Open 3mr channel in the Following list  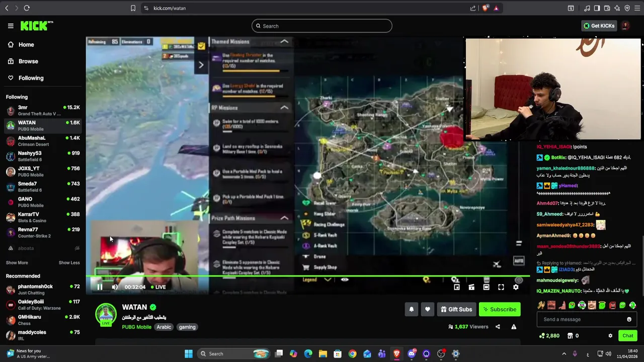(43, 111)
